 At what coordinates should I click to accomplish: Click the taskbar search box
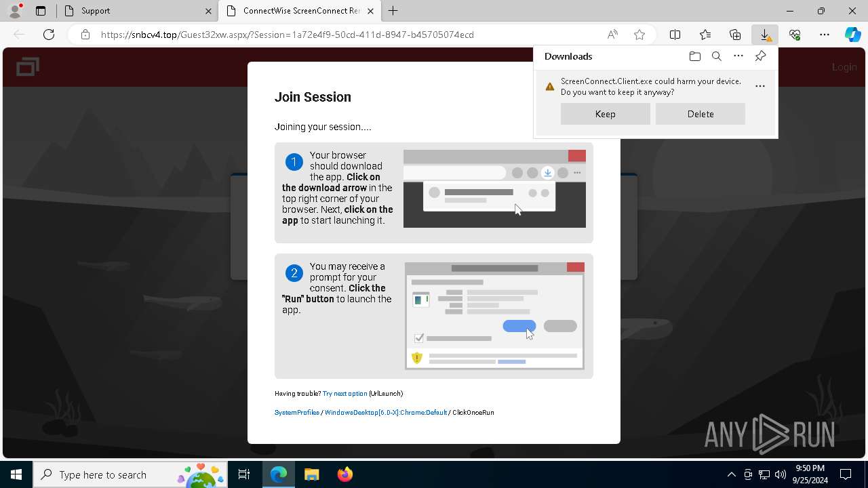coord(130,474)
